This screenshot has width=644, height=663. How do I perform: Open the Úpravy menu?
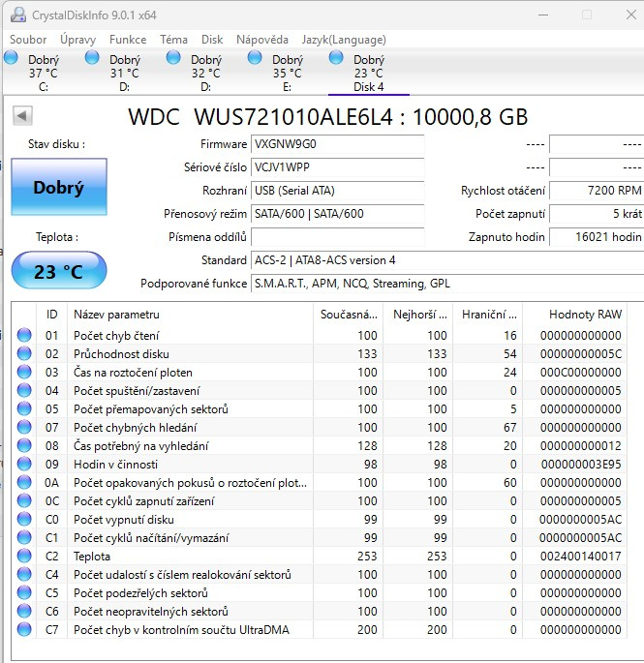(x=77, y=40)
